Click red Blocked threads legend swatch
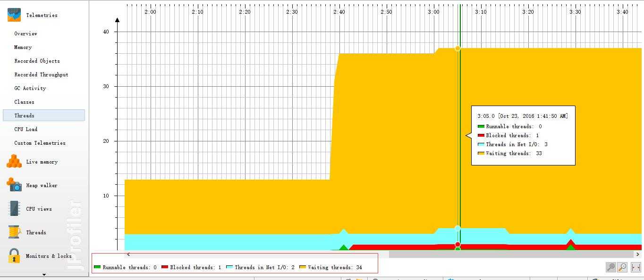 point(165,267)
